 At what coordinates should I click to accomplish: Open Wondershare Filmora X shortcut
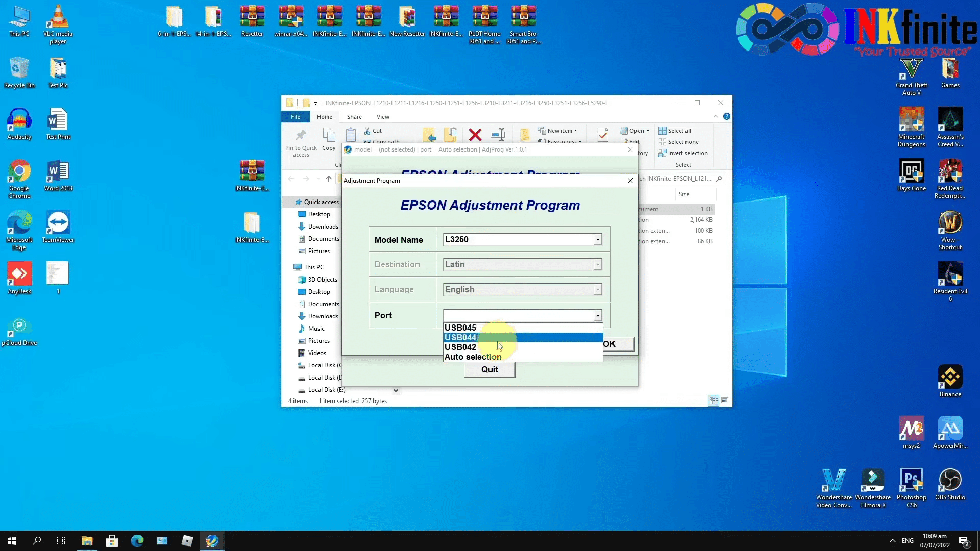tap(873, 488)
